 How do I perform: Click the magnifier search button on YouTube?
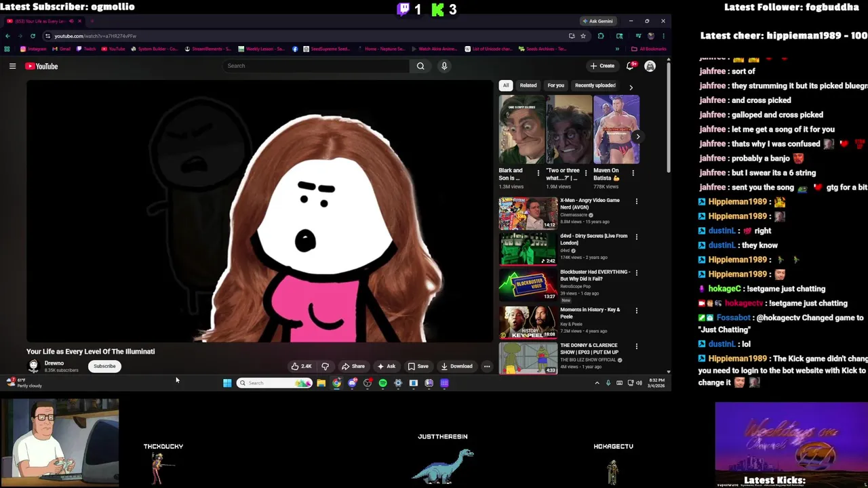tap(420, 66)
